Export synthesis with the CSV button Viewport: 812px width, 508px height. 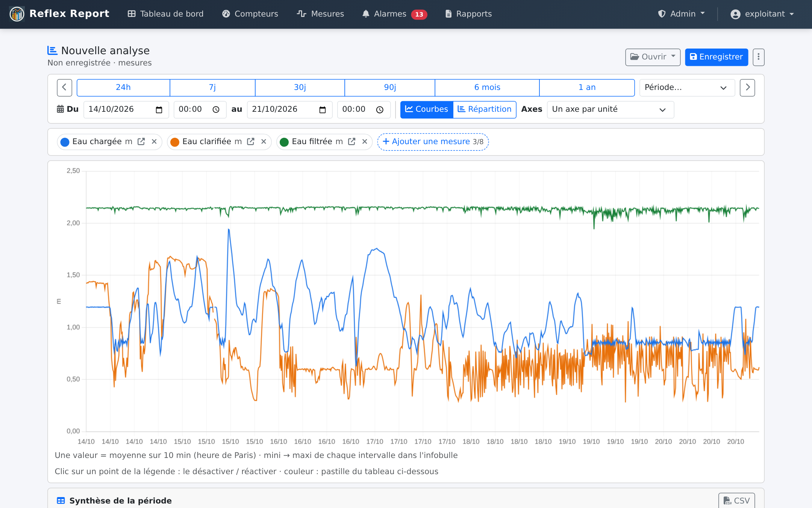[x=736, y=500]
